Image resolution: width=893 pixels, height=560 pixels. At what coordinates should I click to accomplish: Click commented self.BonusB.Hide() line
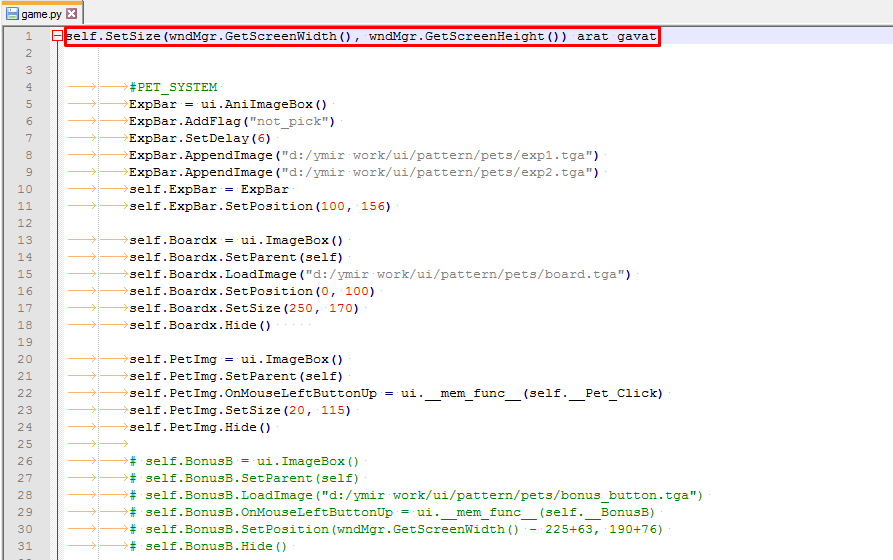208,546
